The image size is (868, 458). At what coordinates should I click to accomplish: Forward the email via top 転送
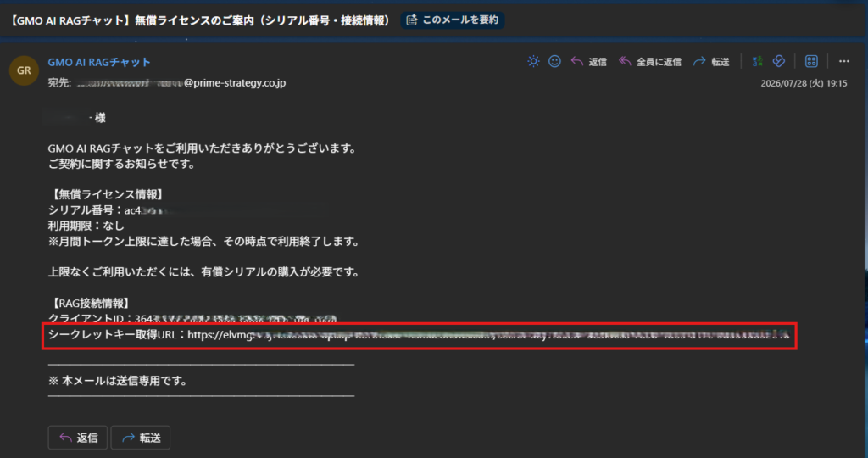pos(711,61)
